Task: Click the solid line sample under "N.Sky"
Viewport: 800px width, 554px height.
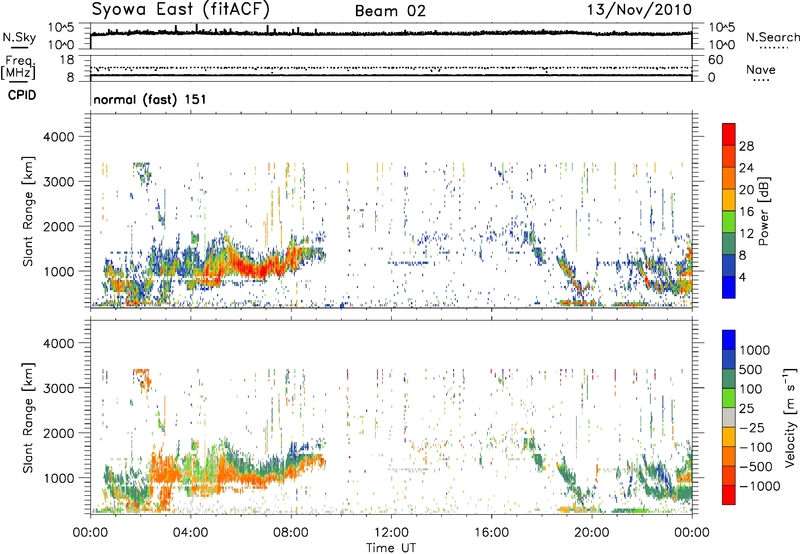Action: [x=19, y=47]
